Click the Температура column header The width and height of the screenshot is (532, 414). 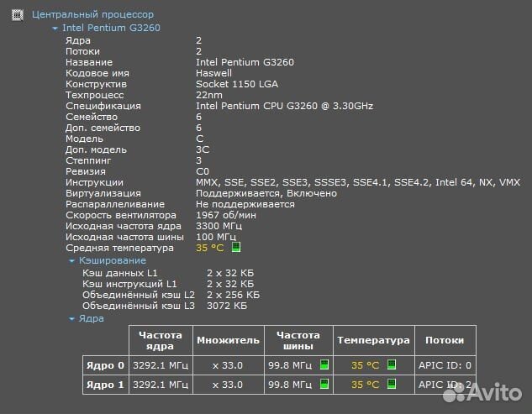[x=373, y=340]
